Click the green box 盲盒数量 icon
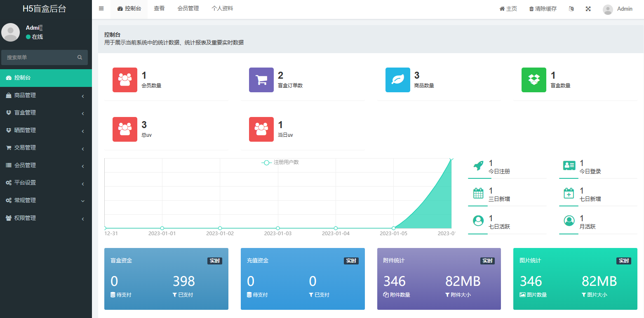The height and width of the screenshot is (318, 644). [534, 80]
